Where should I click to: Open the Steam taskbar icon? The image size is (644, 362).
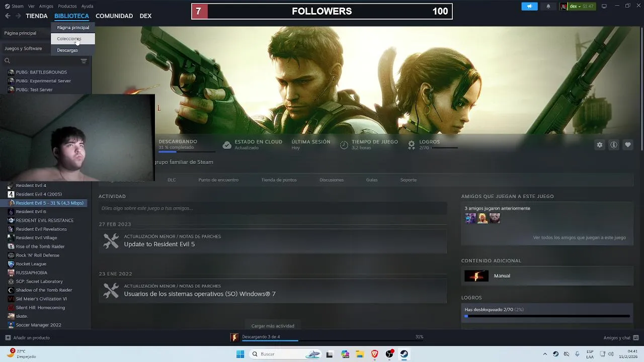click(404, 354)
